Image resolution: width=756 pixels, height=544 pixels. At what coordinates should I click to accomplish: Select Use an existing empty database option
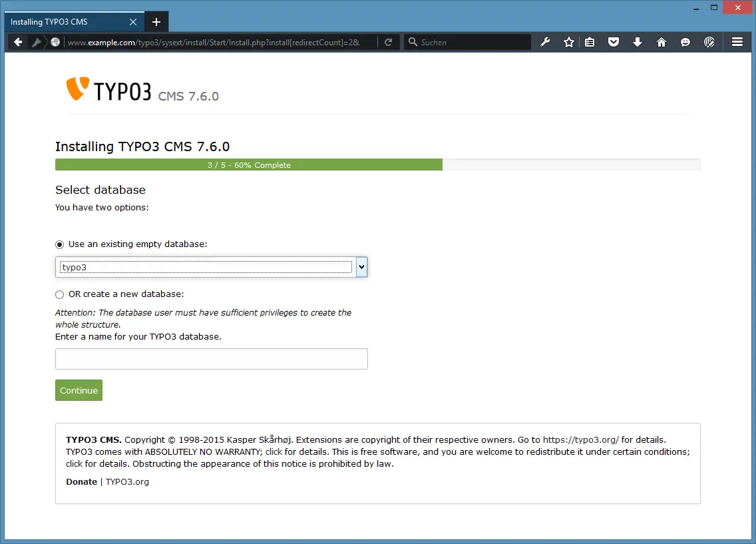[x=59, y=244]
